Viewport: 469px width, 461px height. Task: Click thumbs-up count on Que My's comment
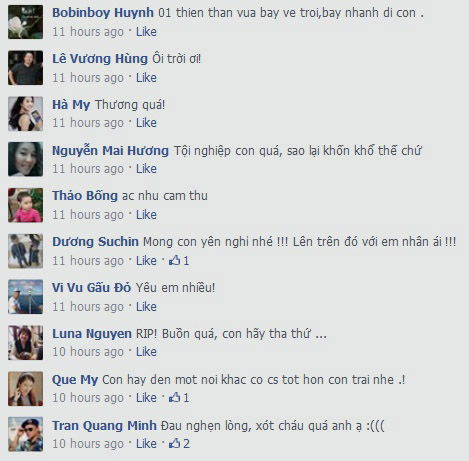pos(186,398)
